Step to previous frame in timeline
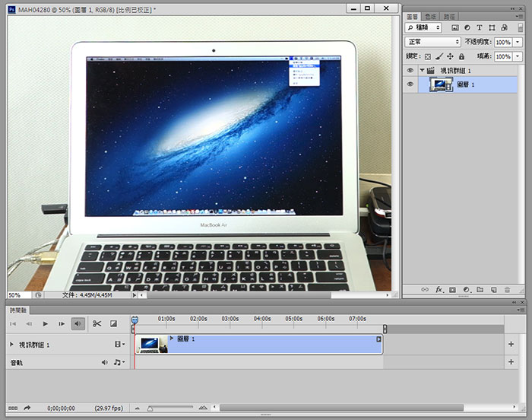Image resolution: width=532 pixels, height=420 pixels. tap(29, 324)
